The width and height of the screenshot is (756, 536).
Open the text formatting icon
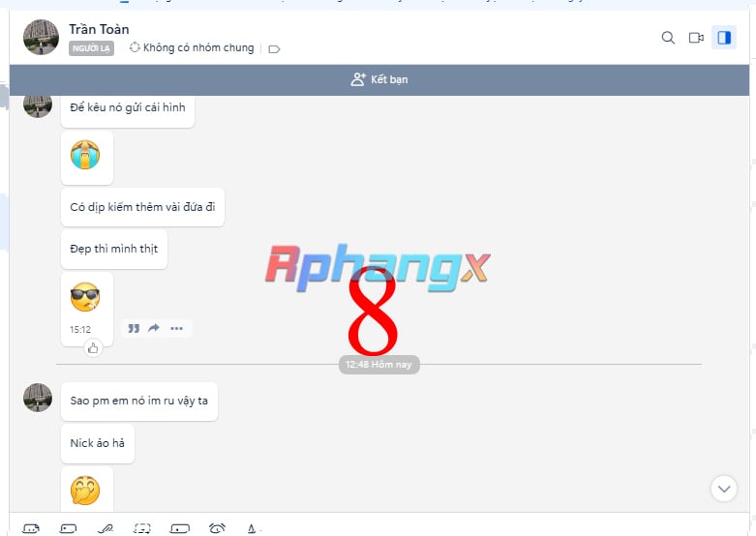point(252,529)
